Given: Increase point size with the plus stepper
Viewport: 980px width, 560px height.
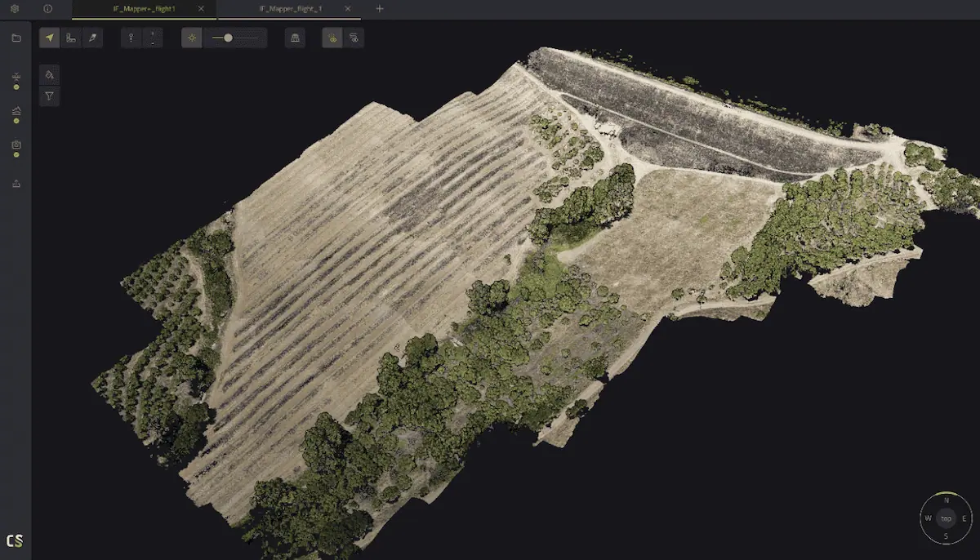Looking at the screenshot, I should (x=153, y=34).
